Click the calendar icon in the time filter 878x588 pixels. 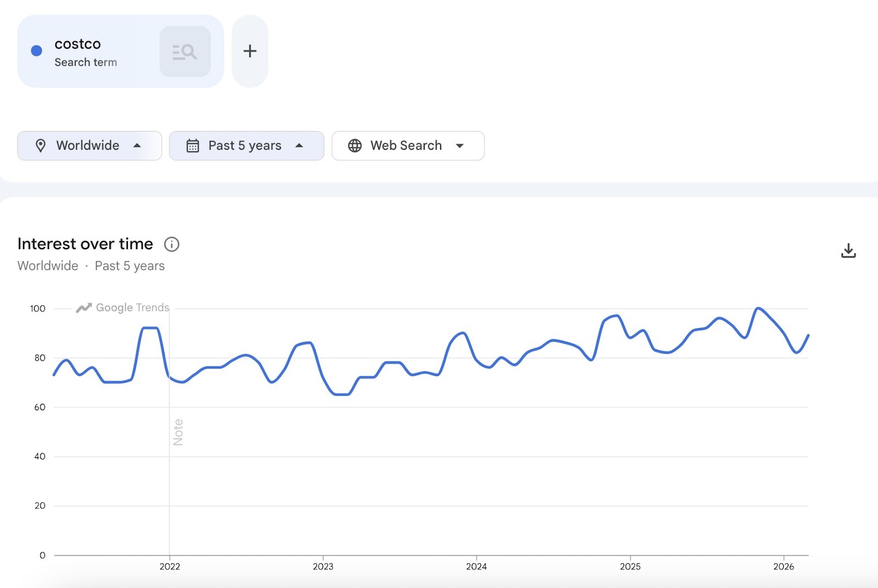coord(192,145)
